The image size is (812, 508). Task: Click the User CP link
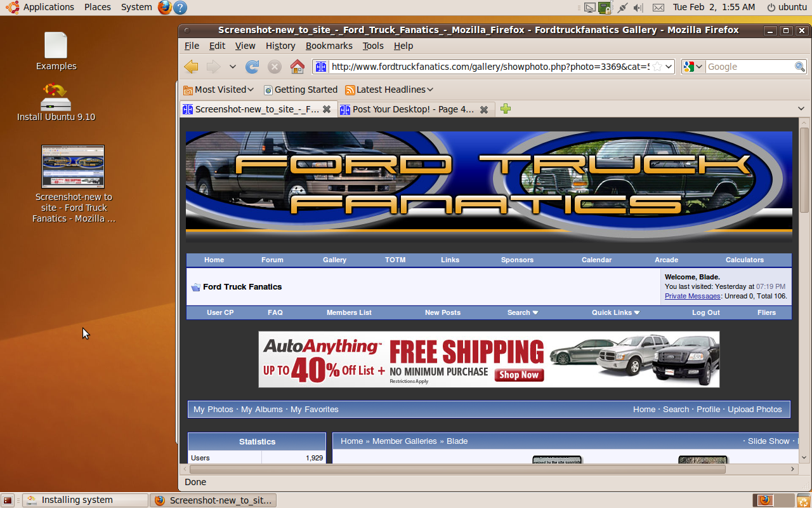220,312
